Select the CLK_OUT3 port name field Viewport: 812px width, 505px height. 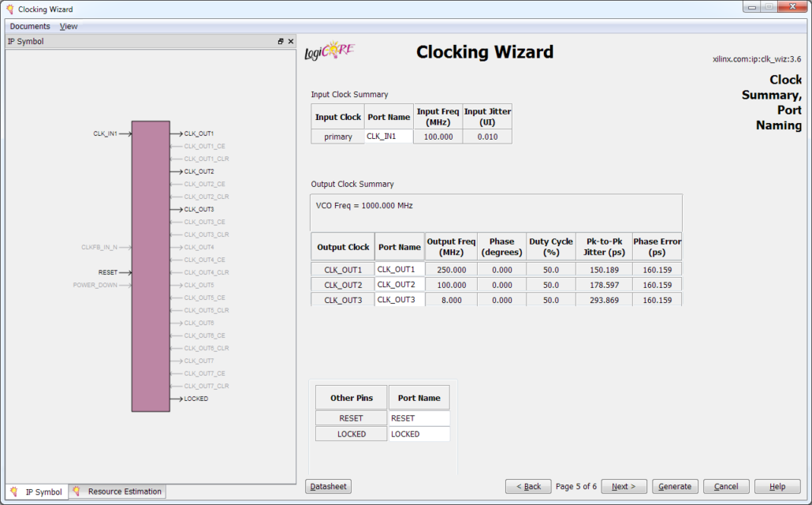coord(400,300)
